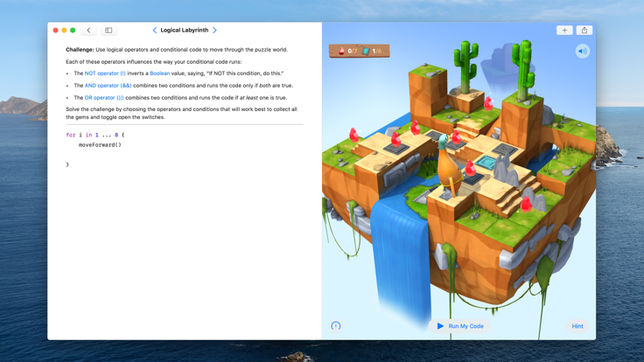Open the OR operator (||) link
This screenshot has height=362, width=644.
(104, 98)
